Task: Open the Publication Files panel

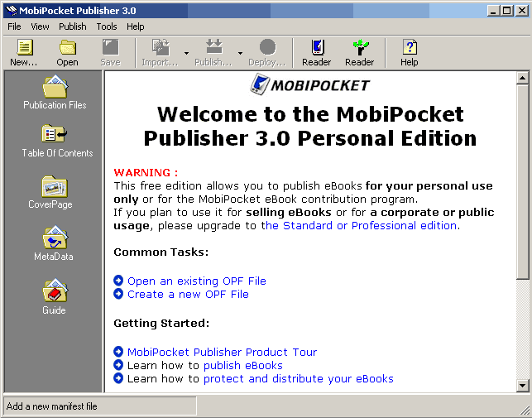Action: [x=55, y=92]
